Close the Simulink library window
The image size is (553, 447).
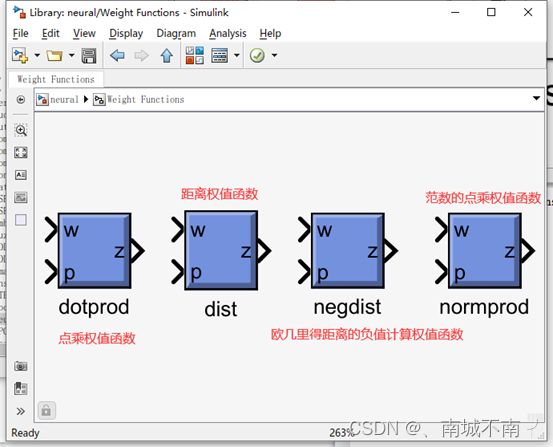[528, 12]
